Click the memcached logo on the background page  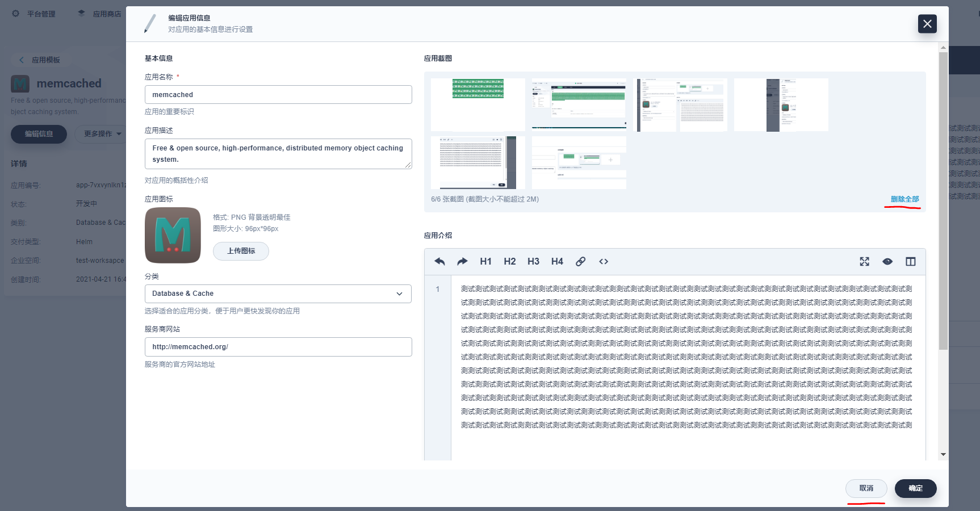coord(20,84)
